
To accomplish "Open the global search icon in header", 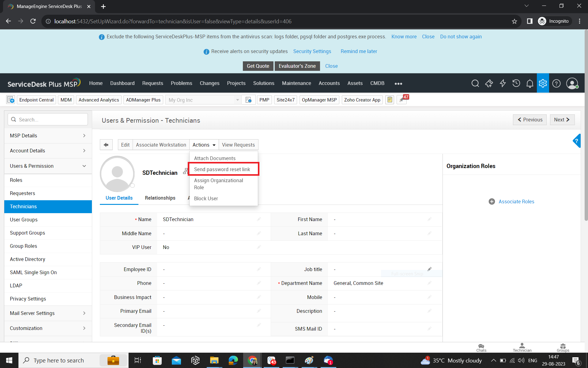I will (475, 83).
